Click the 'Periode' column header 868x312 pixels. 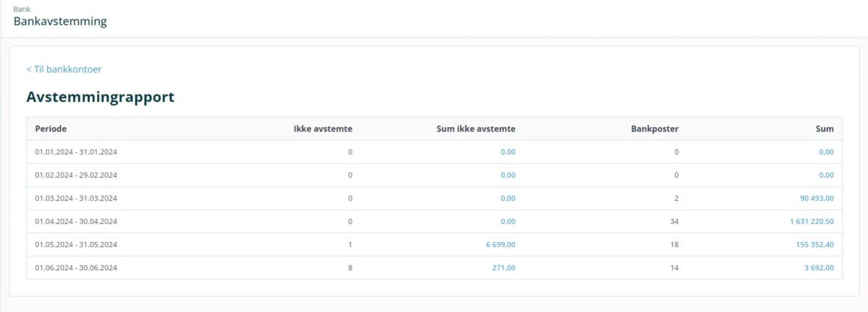51,129
